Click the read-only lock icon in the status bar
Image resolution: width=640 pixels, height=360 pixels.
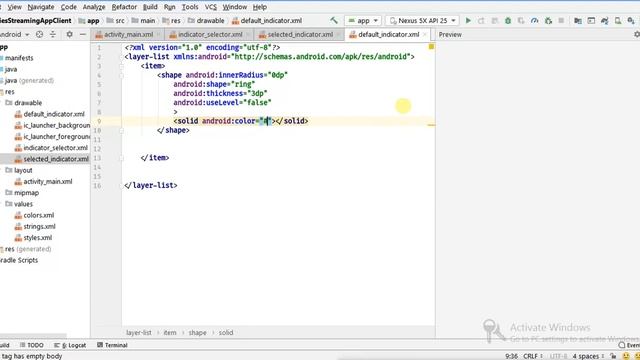tap(613, 356)
